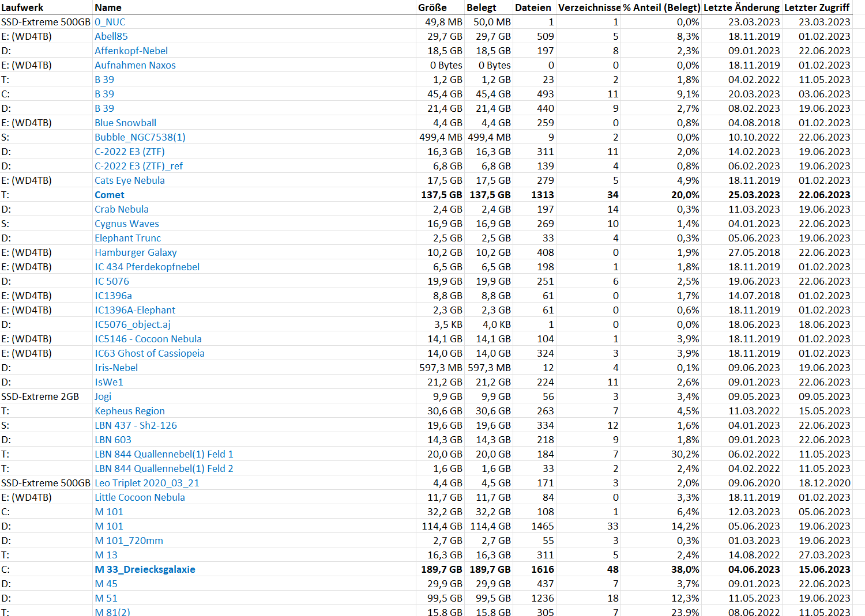
Task: Open the M 13 link
Action: pyautogui.click(x=106, y=555)
